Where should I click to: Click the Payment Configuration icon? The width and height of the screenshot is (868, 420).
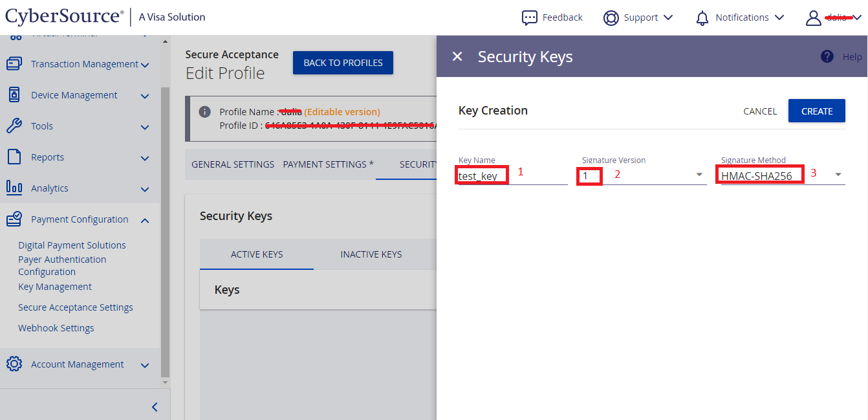point(14,219)
